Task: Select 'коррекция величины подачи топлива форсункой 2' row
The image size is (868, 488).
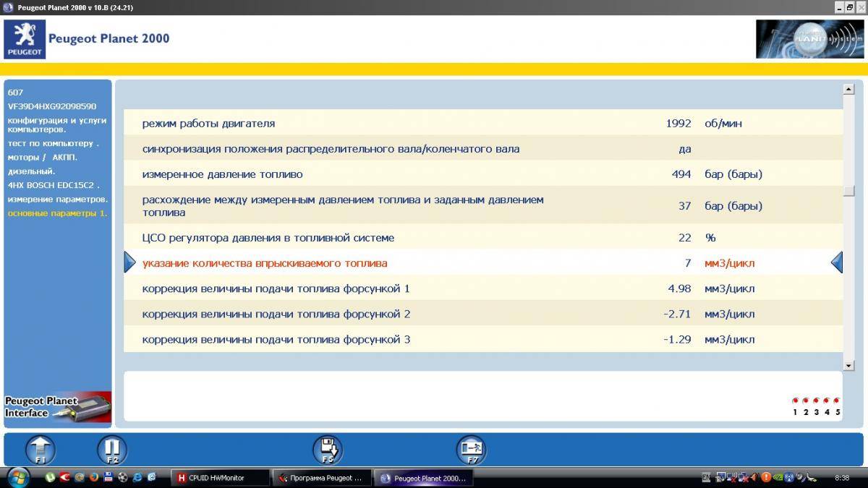Action: coord(276,314)
